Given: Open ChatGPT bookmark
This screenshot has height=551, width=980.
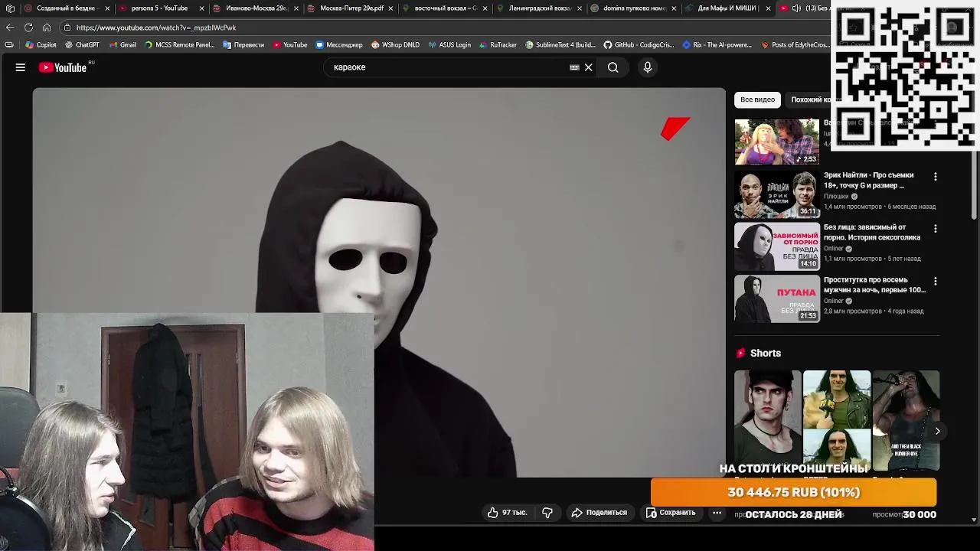Looking at the screenshot, I should pos(82,45).
